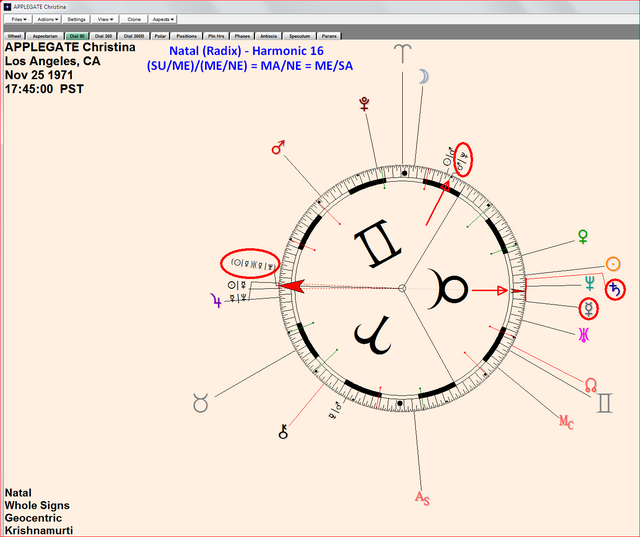The height and width of the screenshot is (537, 640).
Task: Click the chart title Natal (Radix) - Harmonic 16
Action: point(246,51)
